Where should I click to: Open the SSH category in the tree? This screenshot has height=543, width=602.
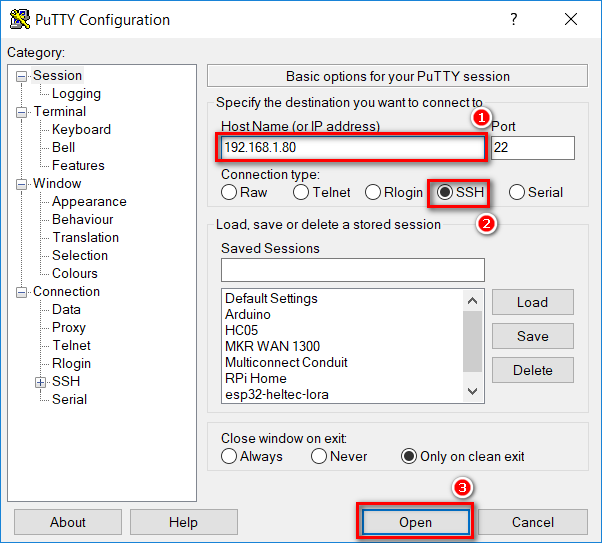click(x=66, y=381)
